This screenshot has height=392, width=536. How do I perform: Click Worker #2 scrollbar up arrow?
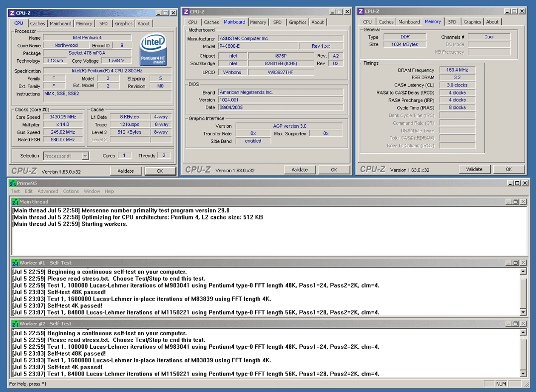tap(523, 332)
